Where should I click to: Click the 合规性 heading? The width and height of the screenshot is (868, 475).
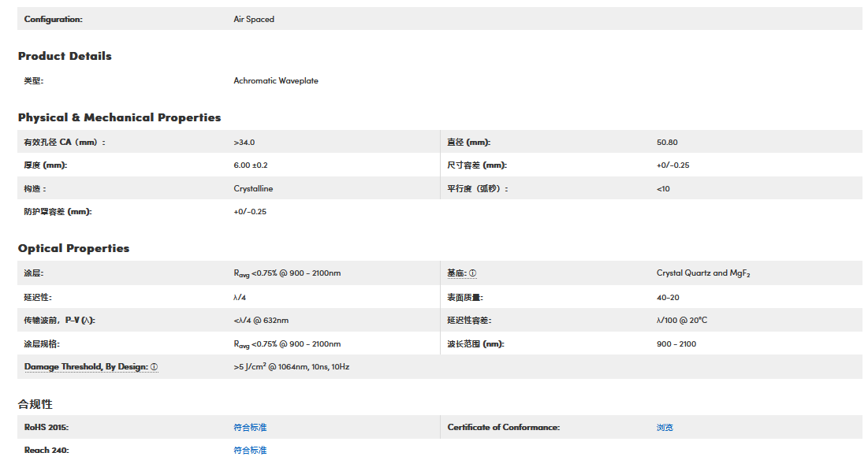pos(35,404)
